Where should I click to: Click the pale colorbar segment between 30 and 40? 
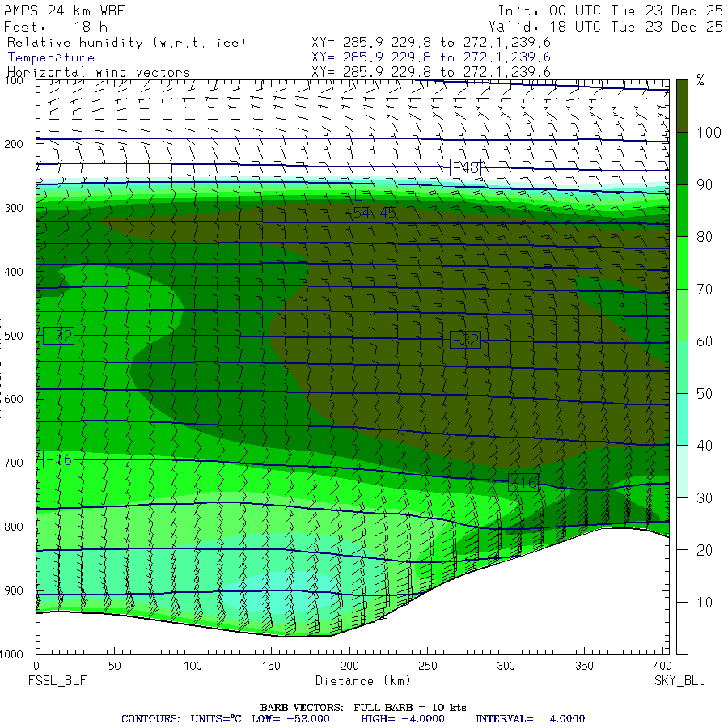tap(682, 472)
